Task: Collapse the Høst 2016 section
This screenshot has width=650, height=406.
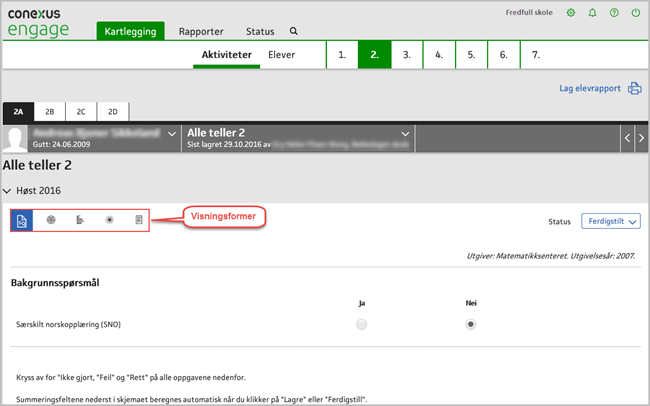Action: click(8, 190)
